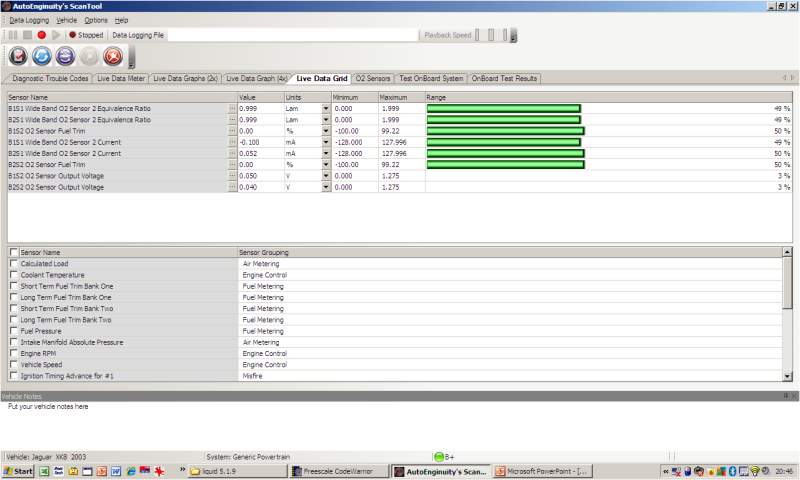Click the Windows Start button
The image size is (800, 480).
18,471
